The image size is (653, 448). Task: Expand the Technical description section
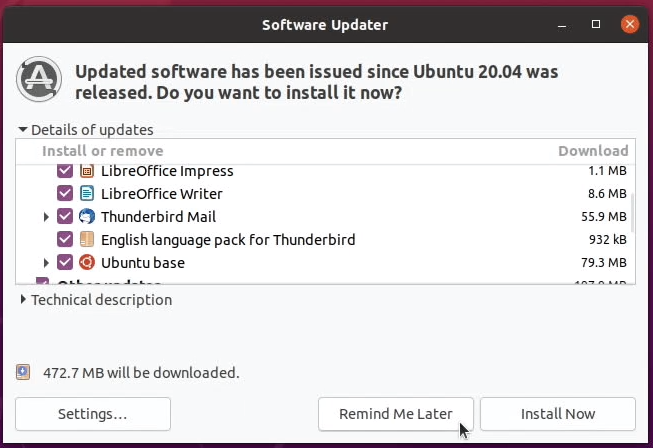click(x=23, y=299)
